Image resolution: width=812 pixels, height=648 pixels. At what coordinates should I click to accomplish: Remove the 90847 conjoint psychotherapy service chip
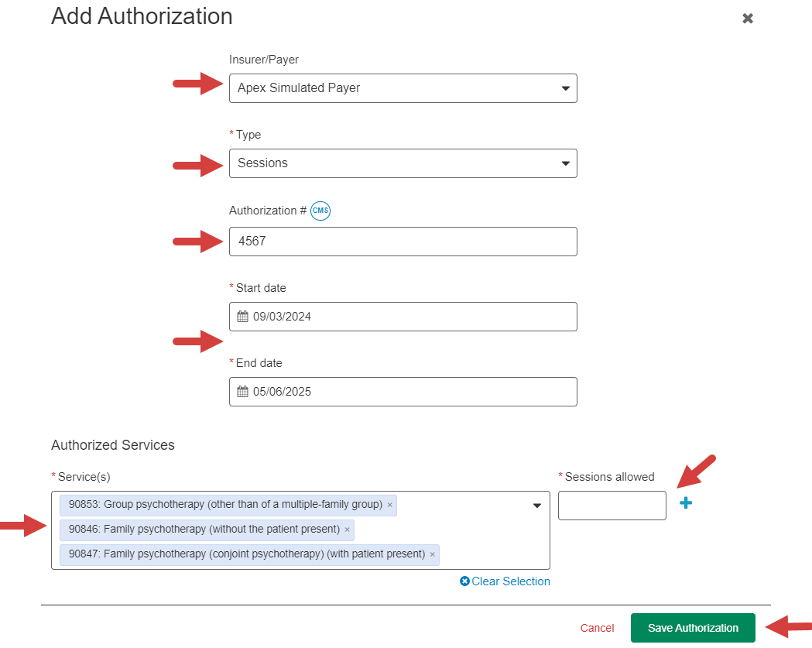click(432, 554)
